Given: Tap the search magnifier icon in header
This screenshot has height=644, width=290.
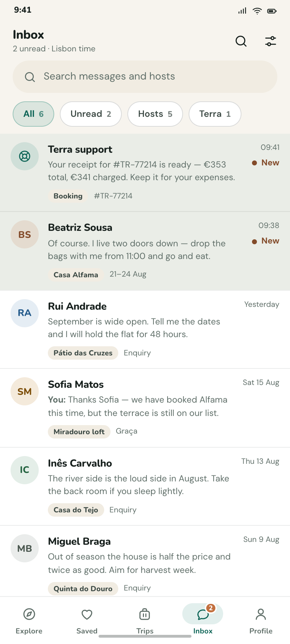Looking at the screenshot, I should [x=241, y=41].
